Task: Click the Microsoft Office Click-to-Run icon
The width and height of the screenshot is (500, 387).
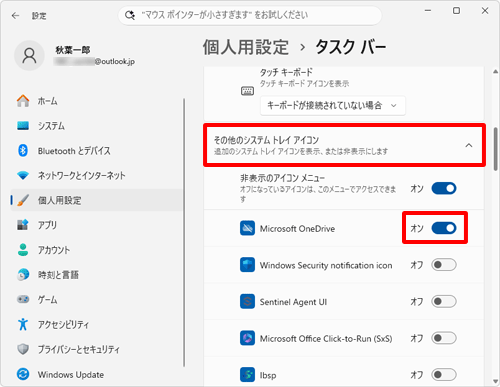Action: point(247,338)
